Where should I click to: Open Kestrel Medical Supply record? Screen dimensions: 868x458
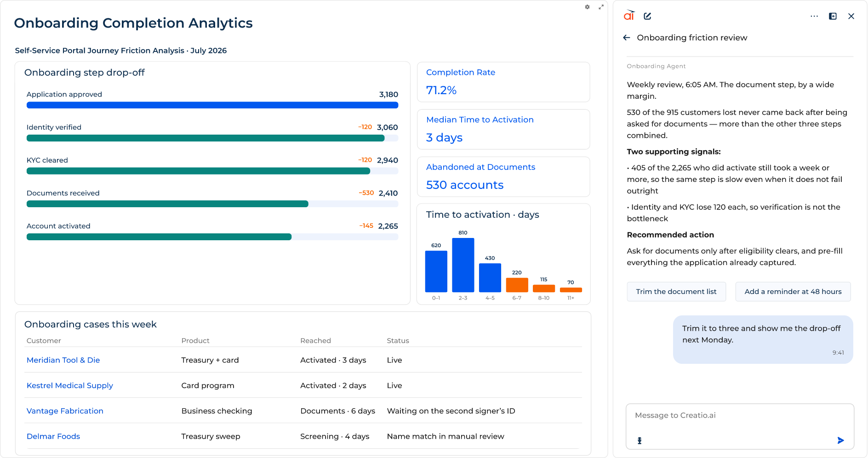tap(70, 385)
